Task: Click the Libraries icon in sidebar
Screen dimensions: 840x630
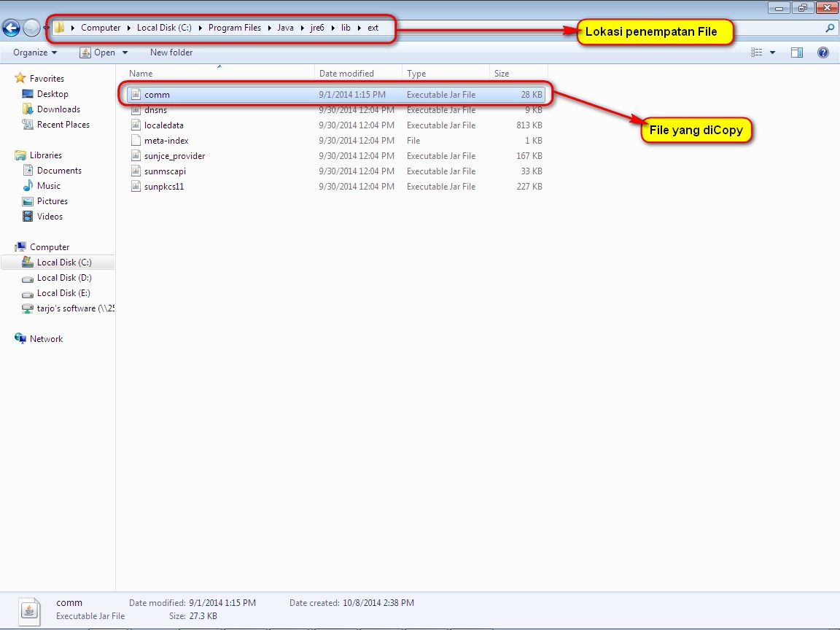Action: click(20, 155)
